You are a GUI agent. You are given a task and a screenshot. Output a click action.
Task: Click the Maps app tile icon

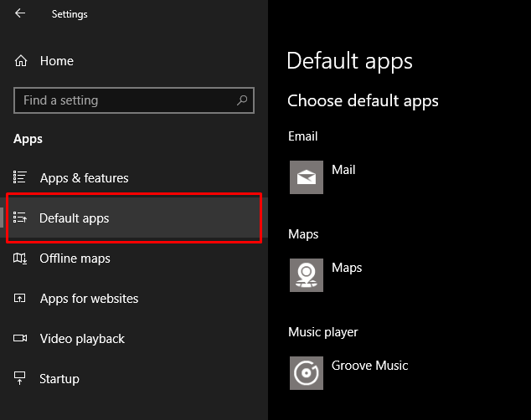click(307, 275)
